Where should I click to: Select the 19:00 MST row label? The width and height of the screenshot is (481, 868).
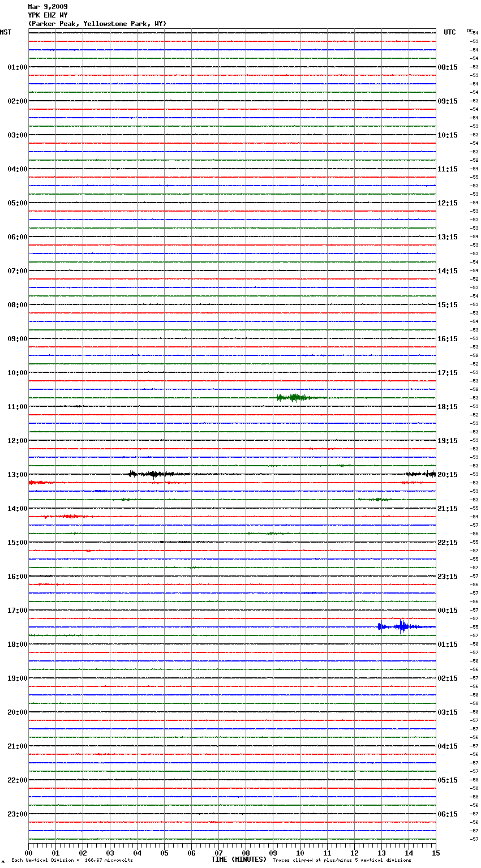(18, 678)
